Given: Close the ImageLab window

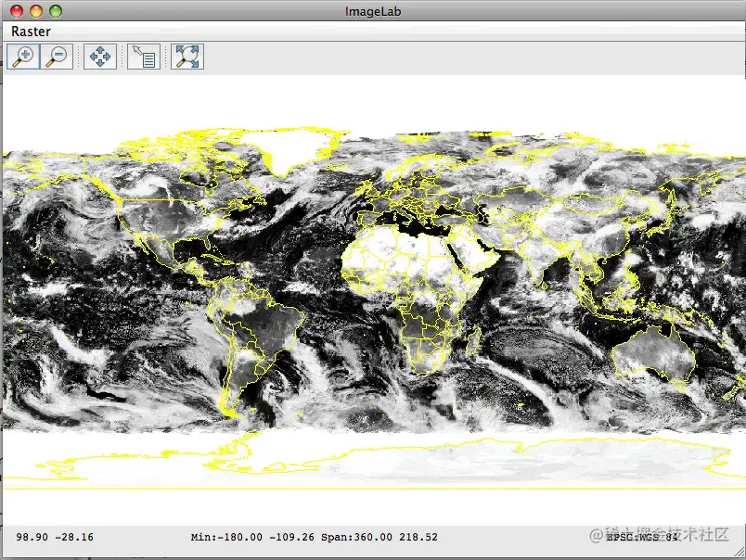Looking at the screenshot, I should click(18, 11).
